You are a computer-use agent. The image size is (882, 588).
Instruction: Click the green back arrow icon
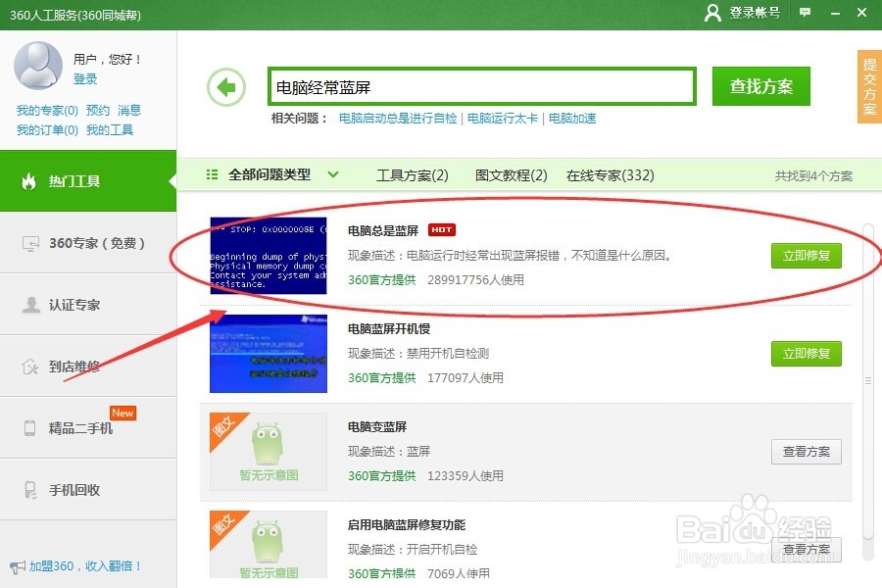click(x=226, y=86)
